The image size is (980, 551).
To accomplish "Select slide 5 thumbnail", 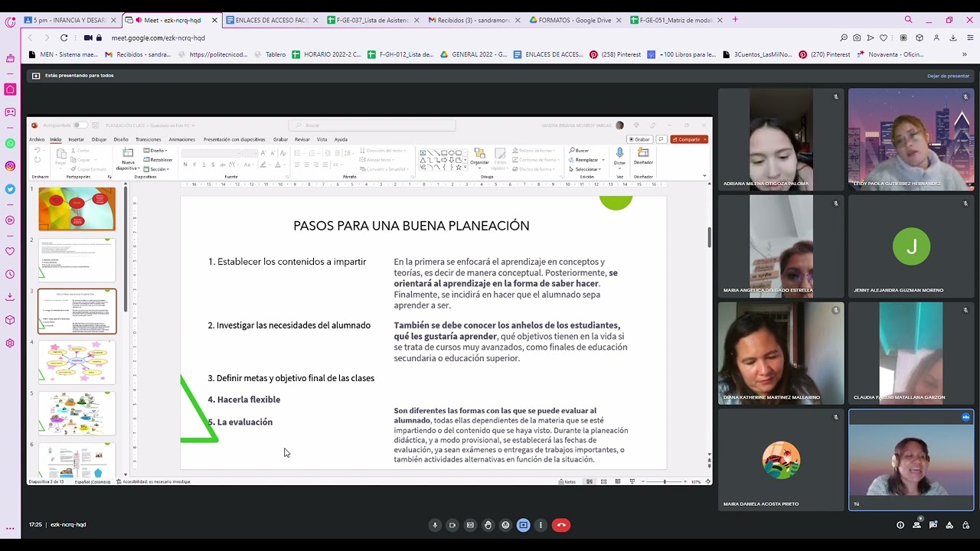I will 77,413.
